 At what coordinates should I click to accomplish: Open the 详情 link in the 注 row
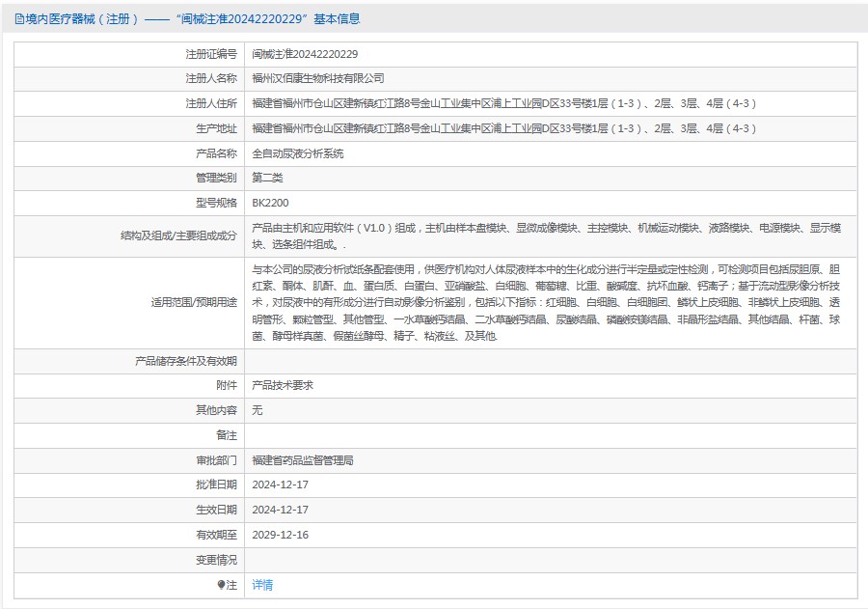(262, 585)
